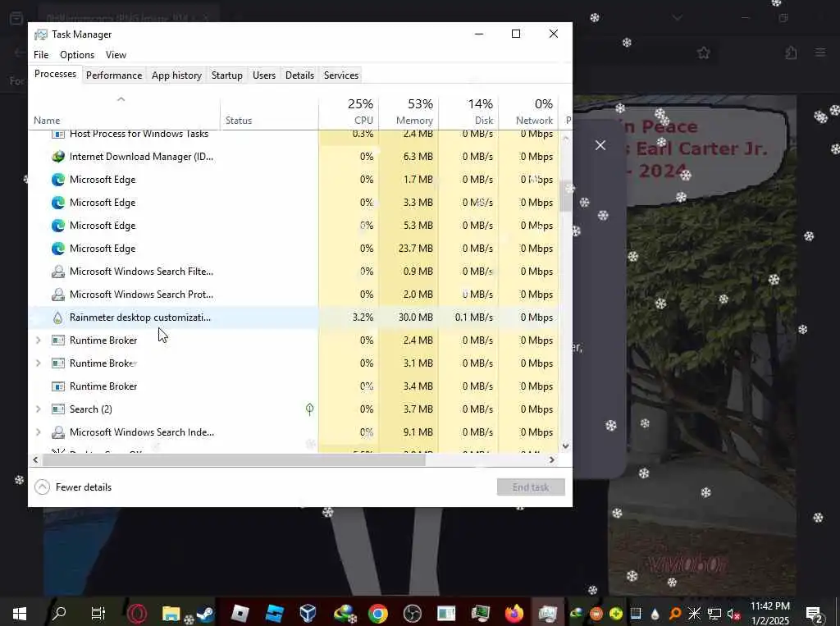Click bookmark star in background browser

click(703, 53)
